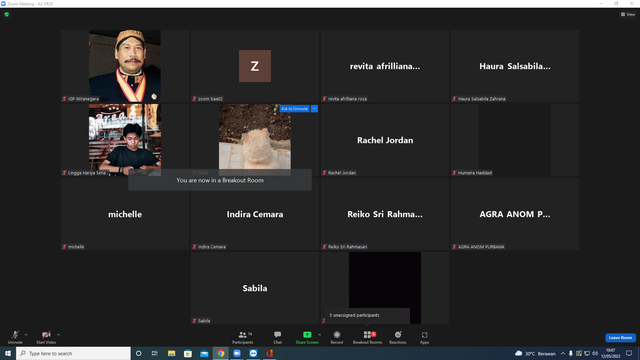Click the blue Leave Room button

pos(620,338)
